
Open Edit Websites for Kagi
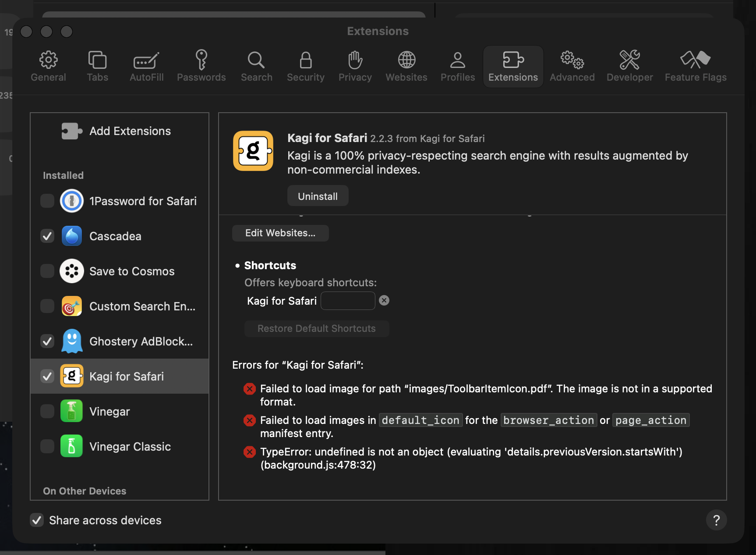click(280, 233)
